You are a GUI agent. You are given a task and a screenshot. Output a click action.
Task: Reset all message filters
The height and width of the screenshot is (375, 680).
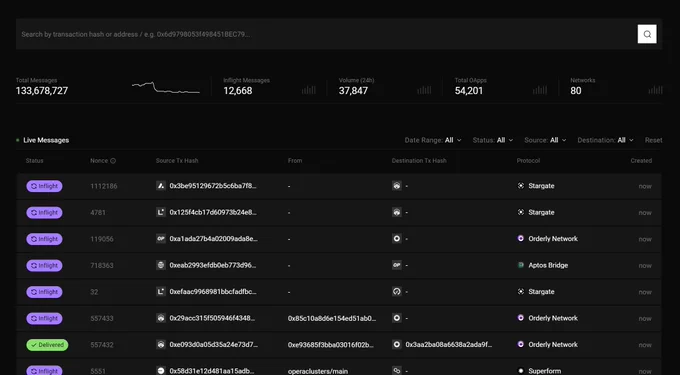(653, 140)
